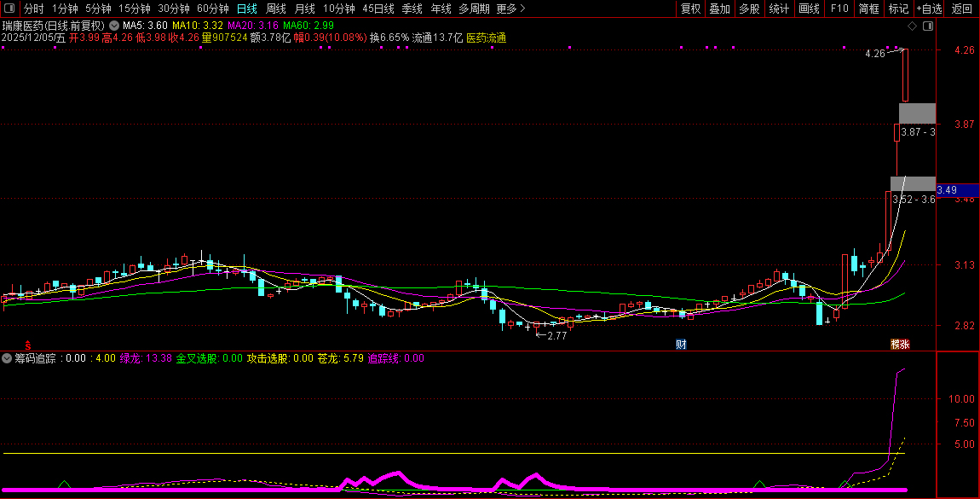Click the 财 financial marker on timeline

pos(681,345)
